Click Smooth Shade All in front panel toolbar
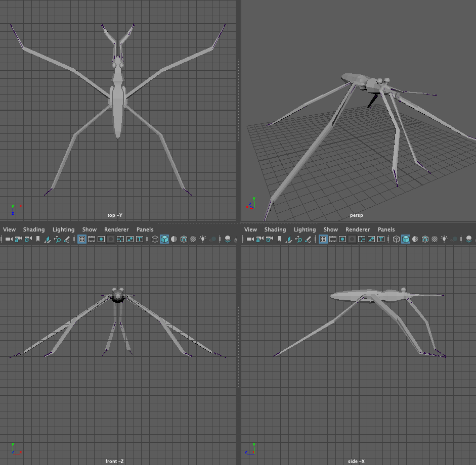 click(x=164, y=240)
